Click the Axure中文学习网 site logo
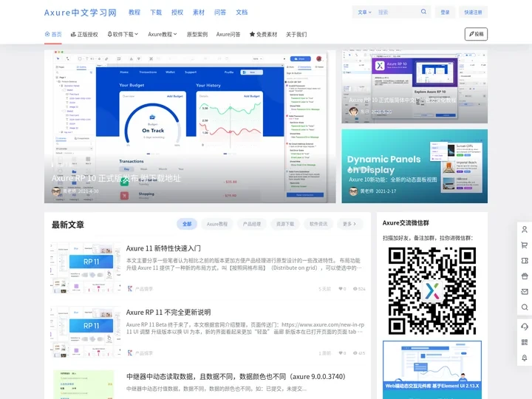532x399 pixels. 81,13
